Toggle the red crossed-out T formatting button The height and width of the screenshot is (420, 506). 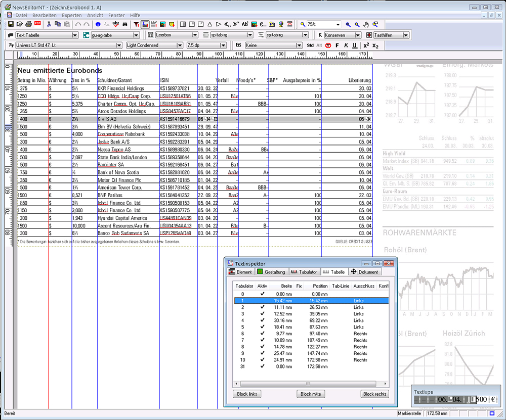point(328,45)
